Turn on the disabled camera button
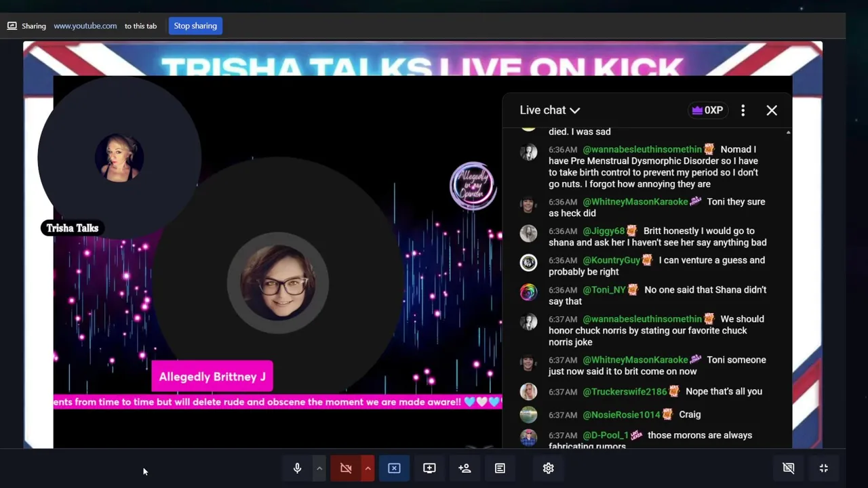 (x=346, y=468)
